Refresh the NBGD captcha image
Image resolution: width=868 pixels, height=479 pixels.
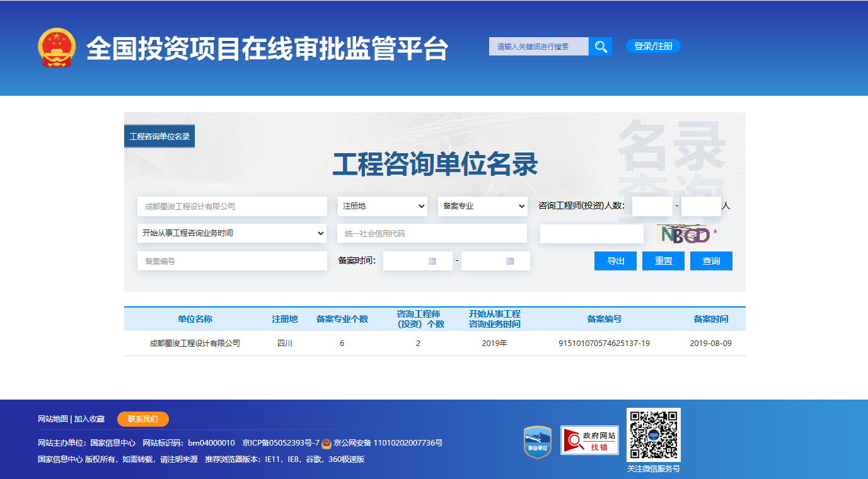coord(683,234)
